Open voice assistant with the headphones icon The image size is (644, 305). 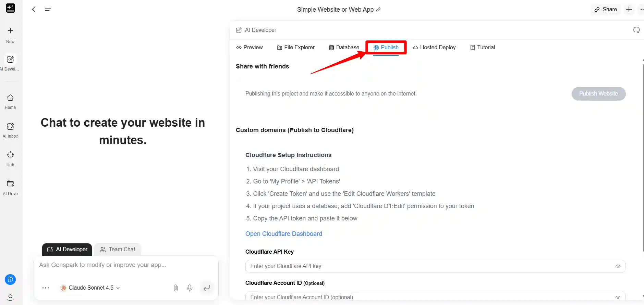[x=637, y=30]
